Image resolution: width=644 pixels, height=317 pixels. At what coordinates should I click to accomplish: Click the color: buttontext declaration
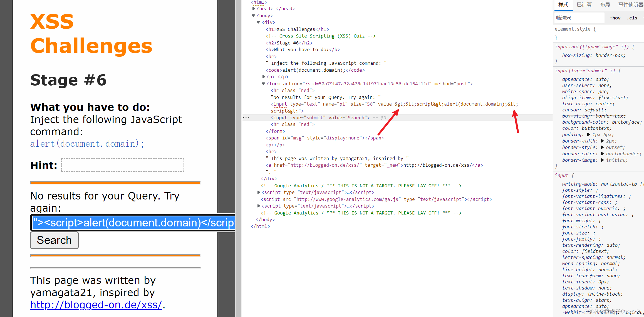tap(587, 128)
